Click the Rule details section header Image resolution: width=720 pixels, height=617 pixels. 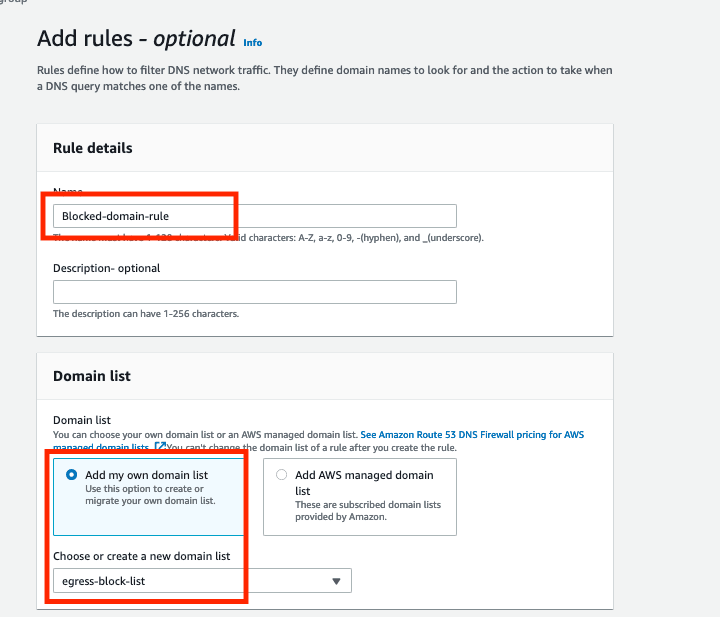coord(93,148)
